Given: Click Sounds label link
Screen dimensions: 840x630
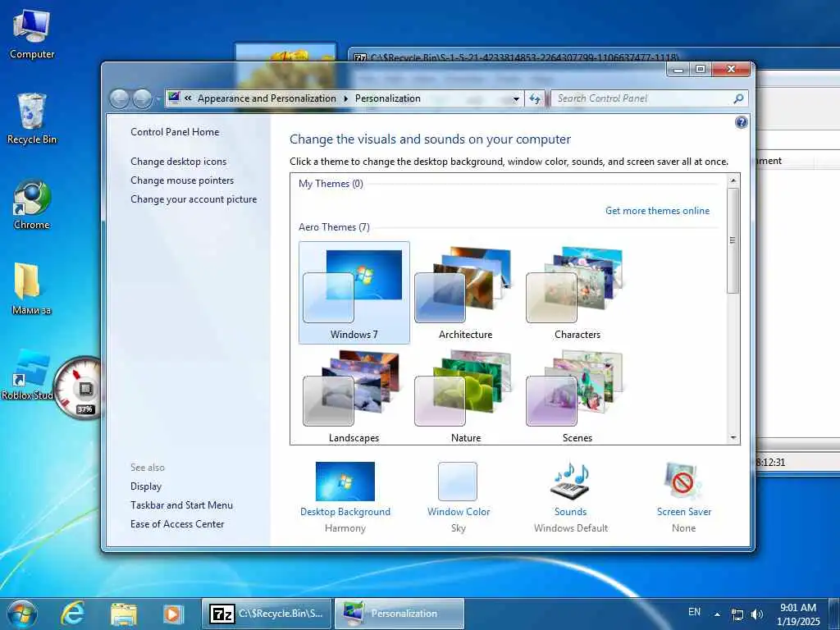Looking at the screenshot, I should (x=571, y=512).
